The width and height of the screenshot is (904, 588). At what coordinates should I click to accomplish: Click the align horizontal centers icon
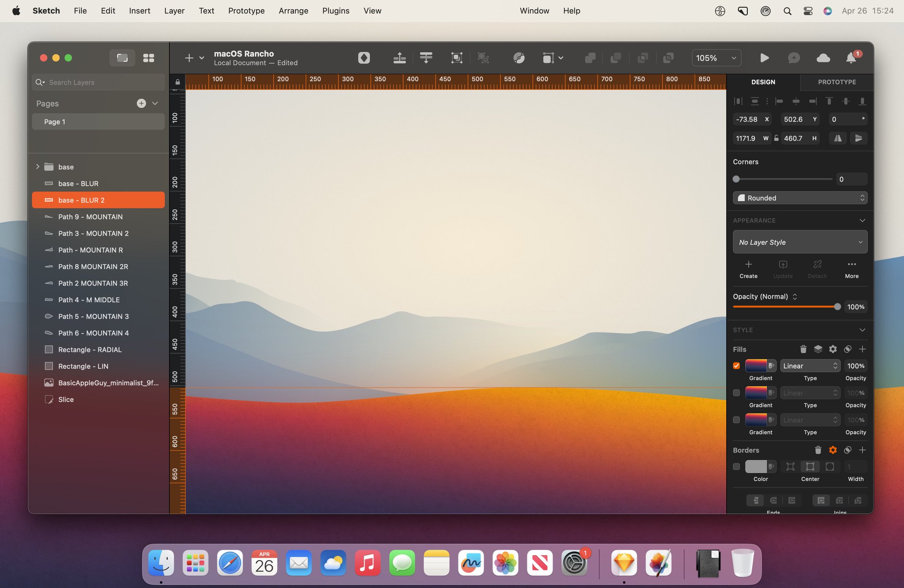796,101
